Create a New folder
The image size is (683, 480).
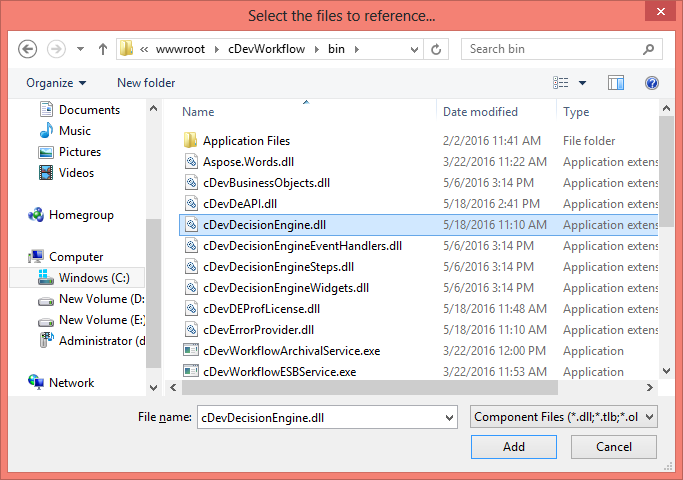point(146,83)
